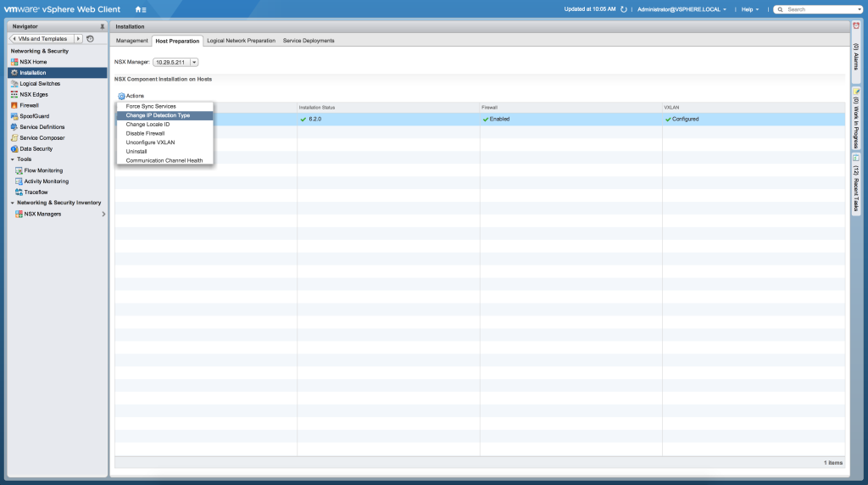This screenshot has height=485, width=868.
Task: Open the Alarms side panel icon
Action: tap(856, 25)
